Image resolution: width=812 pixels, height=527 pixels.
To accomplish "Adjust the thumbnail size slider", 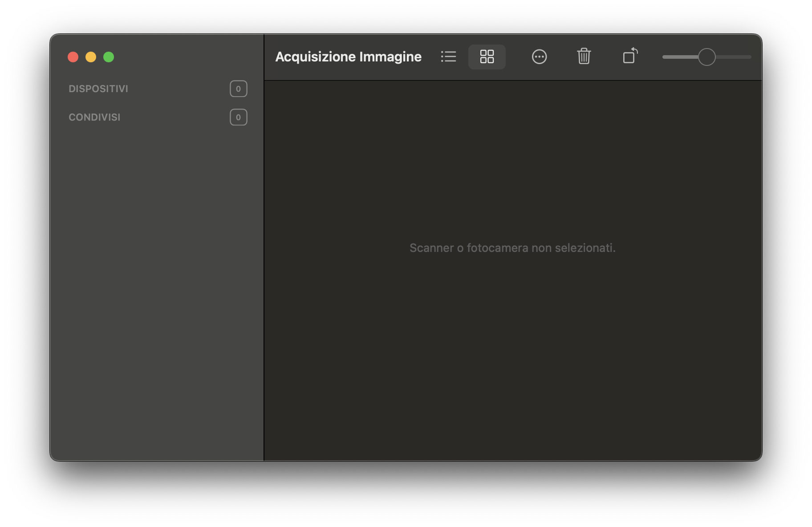I will click(x=706, y=57).
